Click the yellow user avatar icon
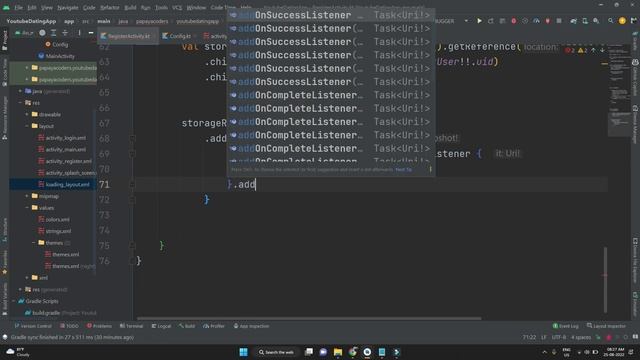Viewport: 640px width, 360px height. (622, 21)
